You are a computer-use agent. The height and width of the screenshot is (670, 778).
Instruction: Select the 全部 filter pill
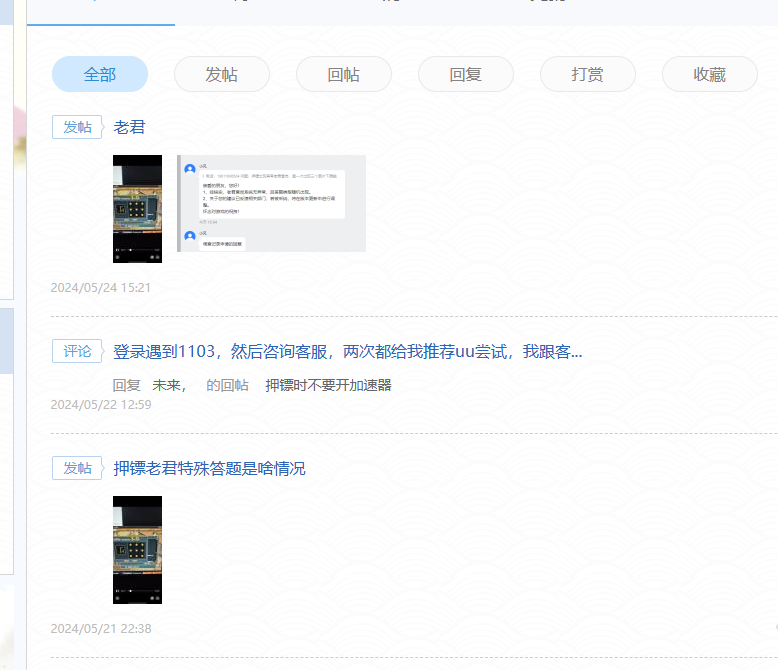pos(100,74)
